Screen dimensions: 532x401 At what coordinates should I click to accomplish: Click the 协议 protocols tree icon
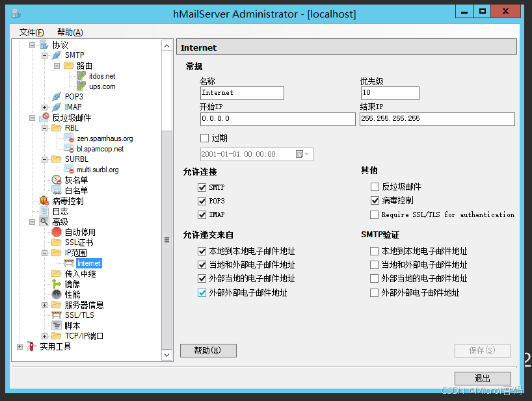click(44, 45)
